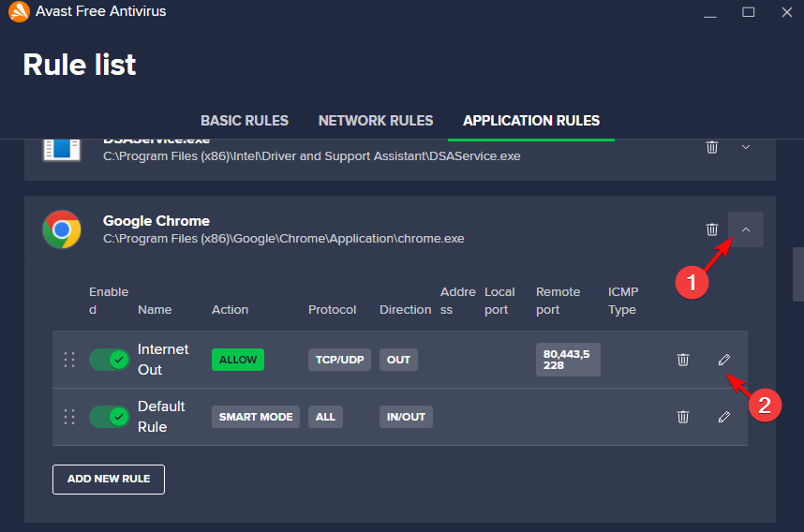This screenshot has width=804, height=532.
Task: Switch to the Basic Rules tab
Action: pos(244,121)
